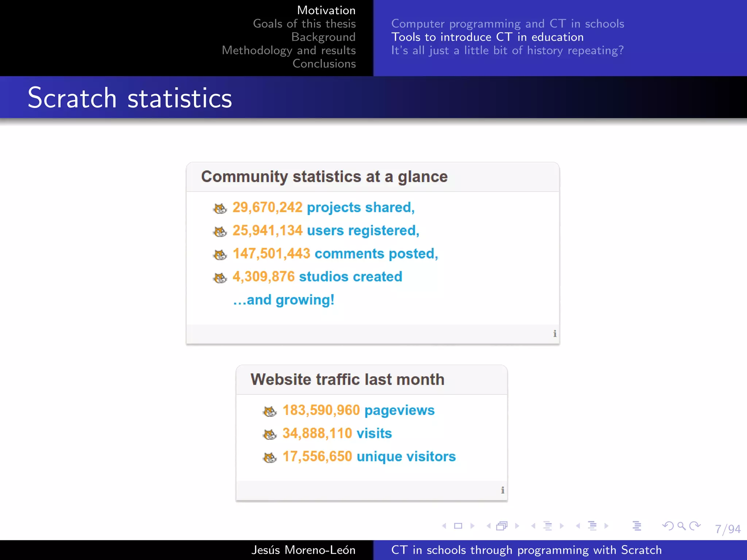Open the Background section
The height and width of the screenshot is (560, 747).
pyautogui.click(x=324, y=37)
